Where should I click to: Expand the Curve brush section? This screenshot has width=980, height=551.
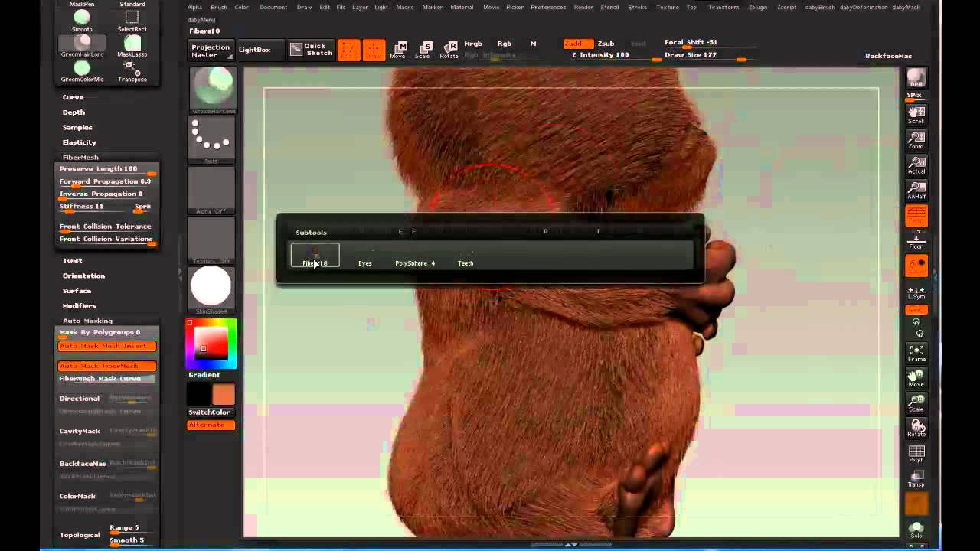73,97
